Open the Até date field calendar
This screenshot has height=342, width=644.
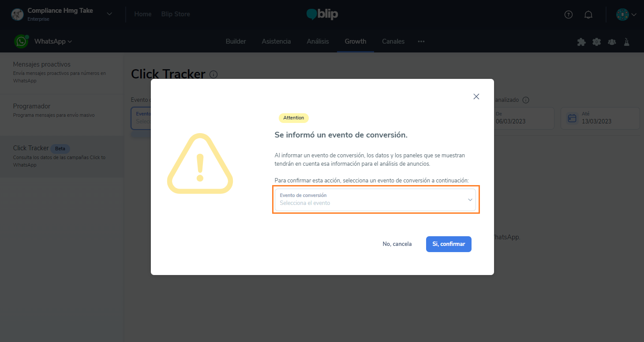(x=600, y=118)
